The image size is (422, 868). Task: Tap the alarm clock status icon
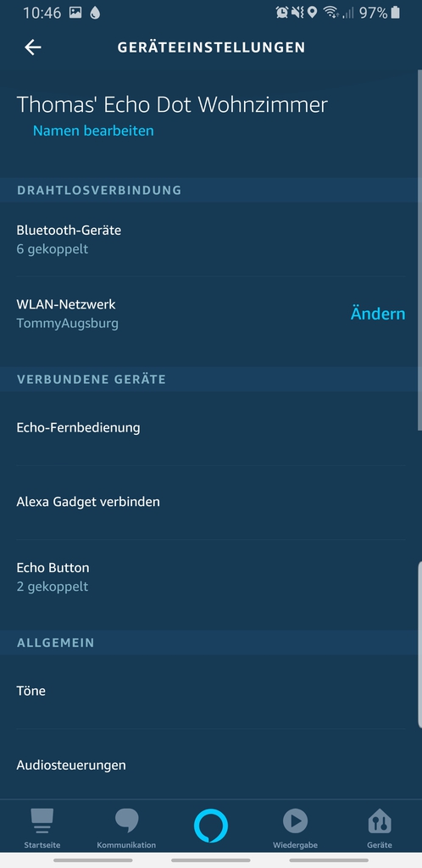pyautogui.click(x=282, y=13)
